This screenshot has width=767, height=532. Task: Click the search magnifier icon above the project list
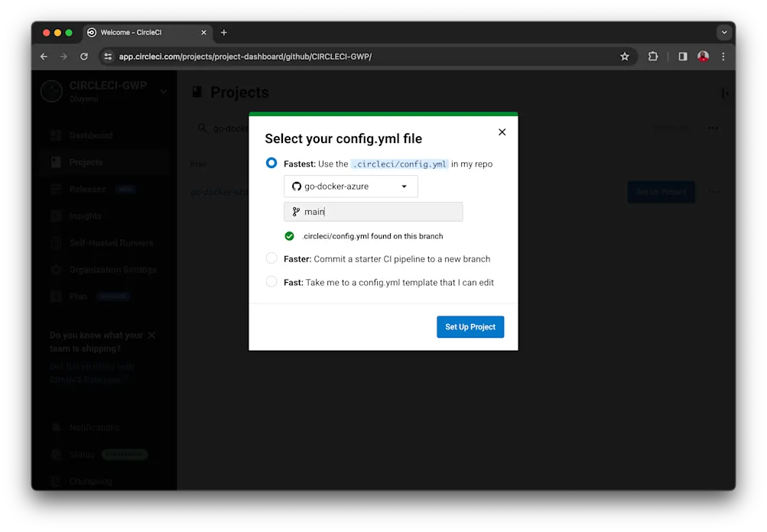201,128
